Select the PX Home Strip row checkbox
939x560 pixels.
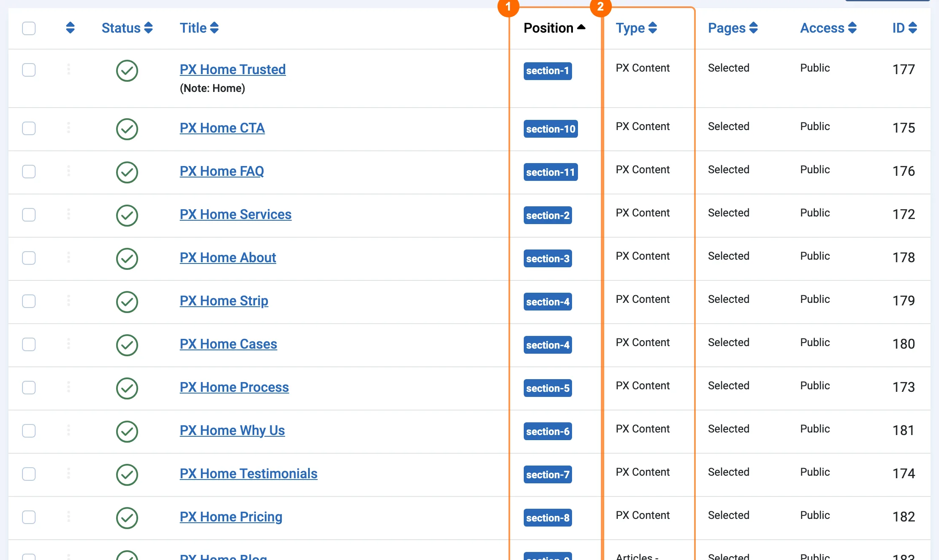coord(29,301)
